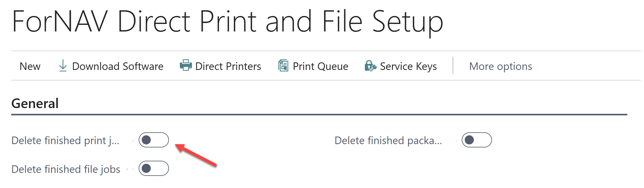Click the "Delete finished file jobs" caption
Image resolution: width=644 pixels, height=188 pixels.
coord(66,169)
